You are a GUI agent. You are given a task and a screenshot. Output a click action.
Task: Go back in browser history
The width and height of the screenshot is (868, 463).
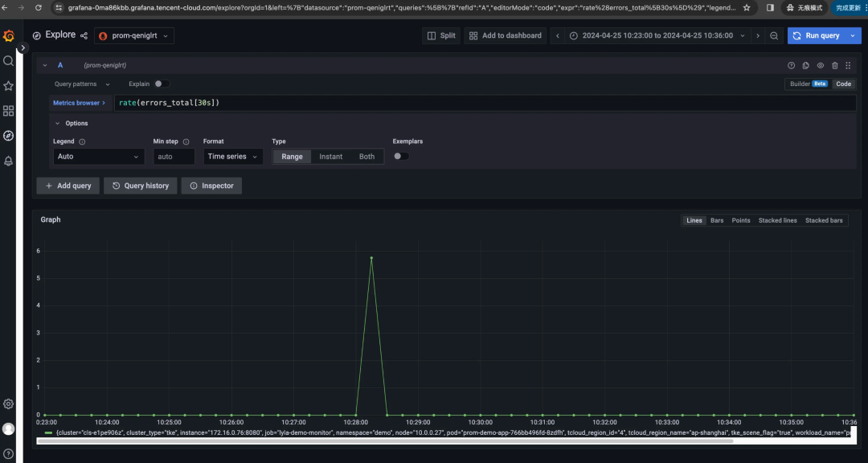pyautogui.click(x=5, y=8)
